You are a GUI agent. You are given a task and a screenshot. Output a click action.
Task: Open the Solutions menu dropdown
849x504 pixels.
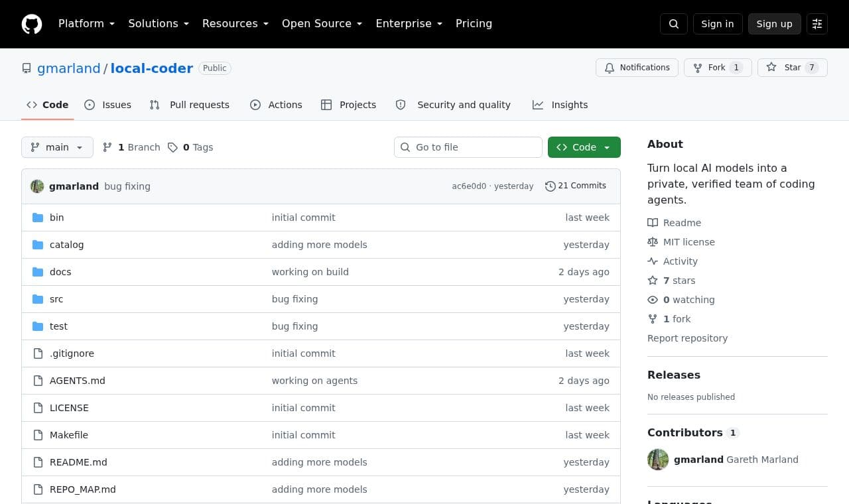159,23
